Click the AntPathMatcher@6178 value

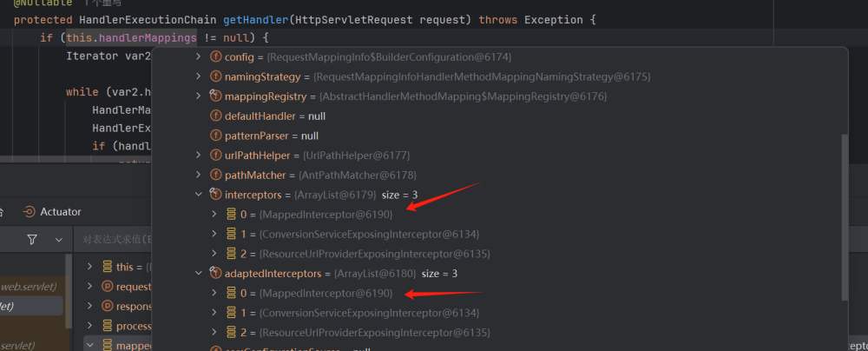357,175
